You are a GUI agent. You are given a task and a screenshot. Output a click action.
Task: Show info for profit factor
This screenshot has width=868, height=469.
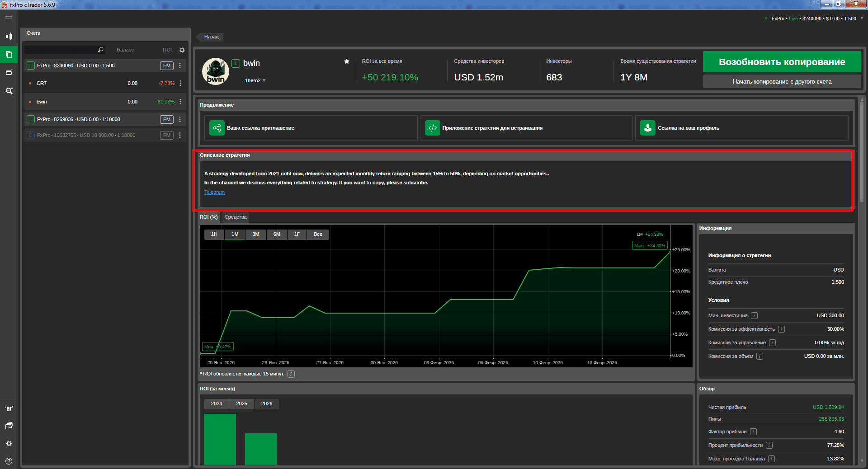[753, 432]
